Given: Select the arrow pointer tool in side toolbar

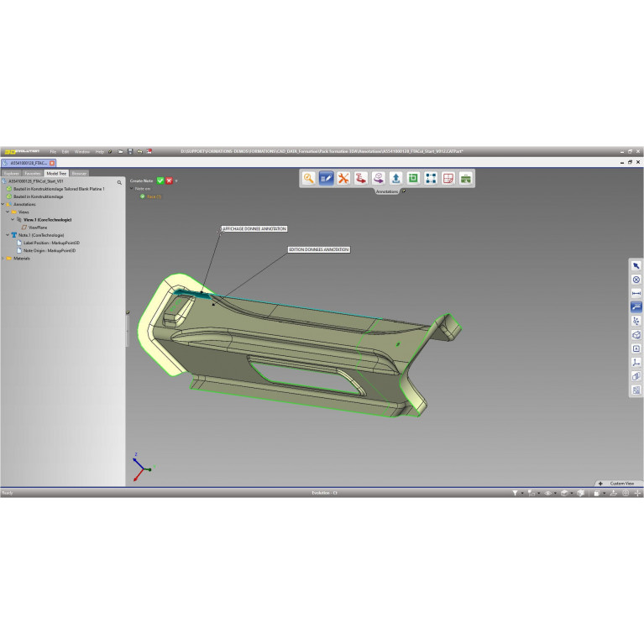Looking at the screenshot, I should coord(636,265).
